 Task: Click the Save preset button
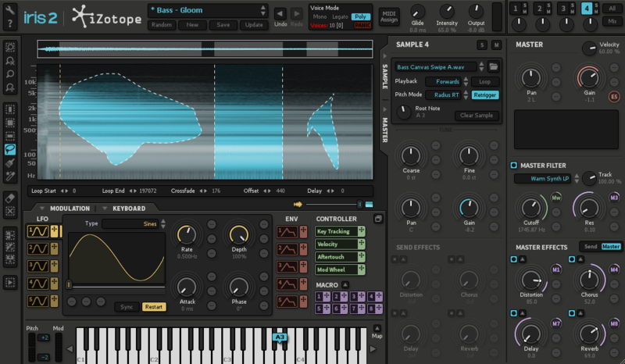(x=223, y=25)
